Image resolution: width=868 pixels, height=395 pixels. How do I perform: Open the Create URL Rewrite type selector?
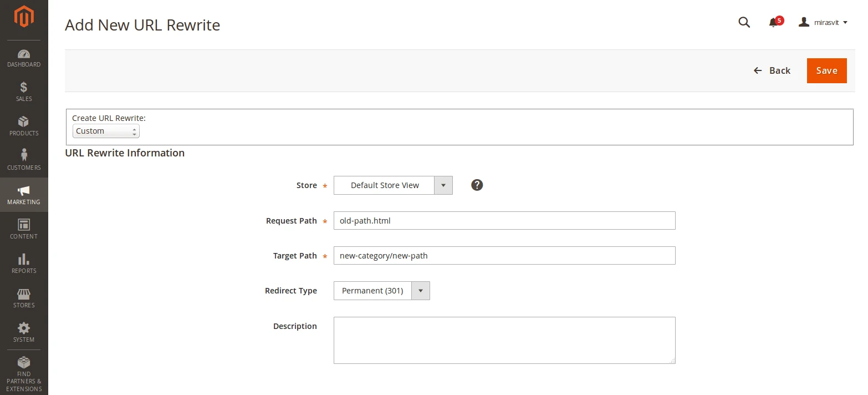[105, 131]
